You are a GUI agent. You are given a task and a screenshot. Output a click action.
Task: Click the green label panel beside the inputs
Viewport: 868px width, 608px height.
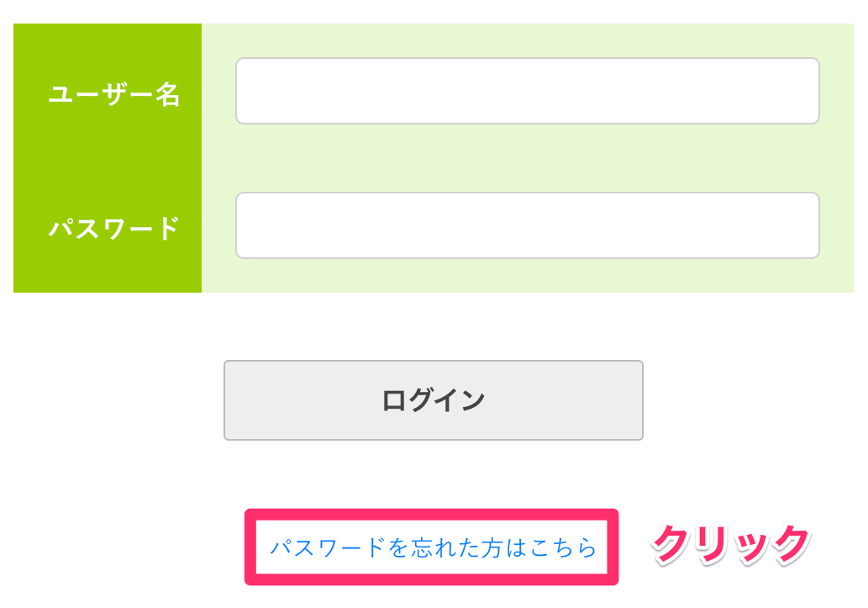click(x=108, y=158)
